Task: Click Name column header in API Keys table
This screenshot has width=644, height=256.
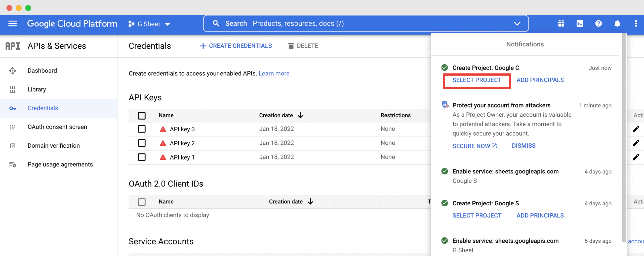Action: tap(166, 115)
